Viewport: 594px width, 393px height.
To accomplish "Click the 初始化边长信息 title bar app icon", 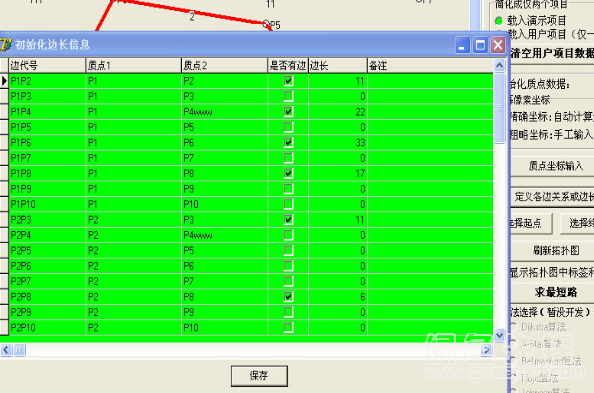I will (5, 44).
